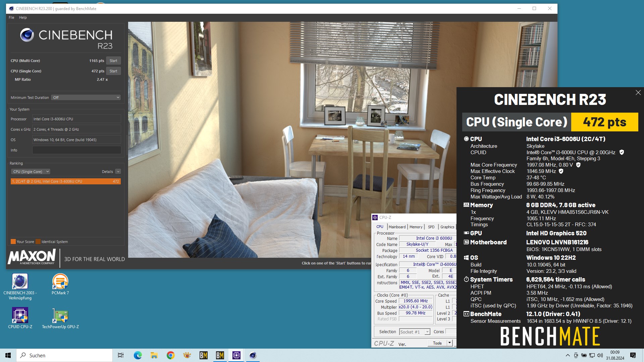644x362 pixels.
Task: Click the second BenchMate taskbar icon
Action: coord(220,355)
